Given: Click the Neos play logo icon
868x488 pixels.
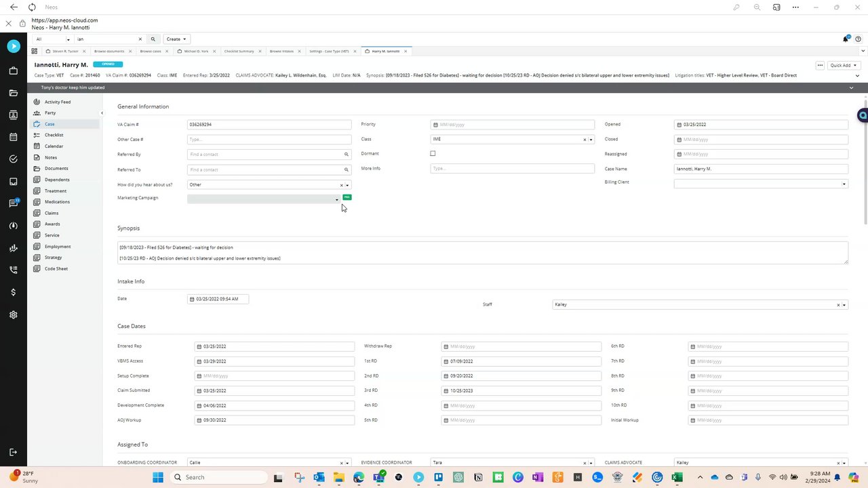Looking at the screenshot, I should (14, 46).
